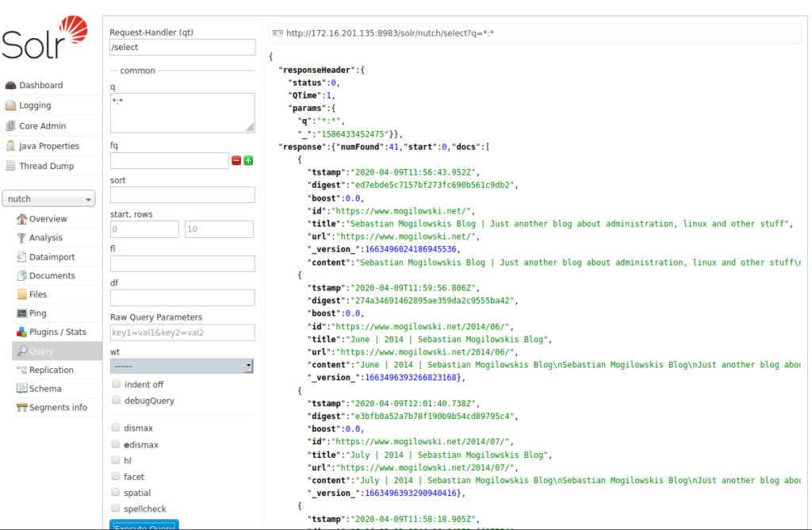Enable the debugQuery checkbox
The width and height of the screenshot is (812, 530).
115,399
